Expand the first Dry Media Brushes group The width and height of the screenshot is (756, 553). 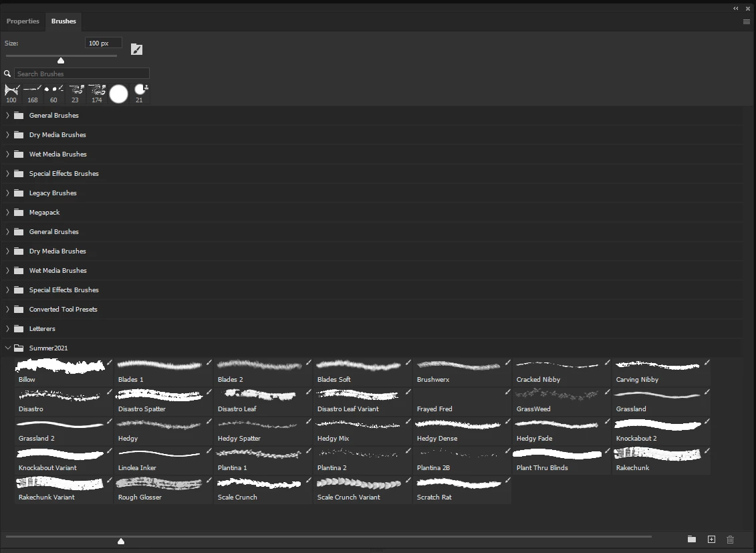tap(7, 134)
